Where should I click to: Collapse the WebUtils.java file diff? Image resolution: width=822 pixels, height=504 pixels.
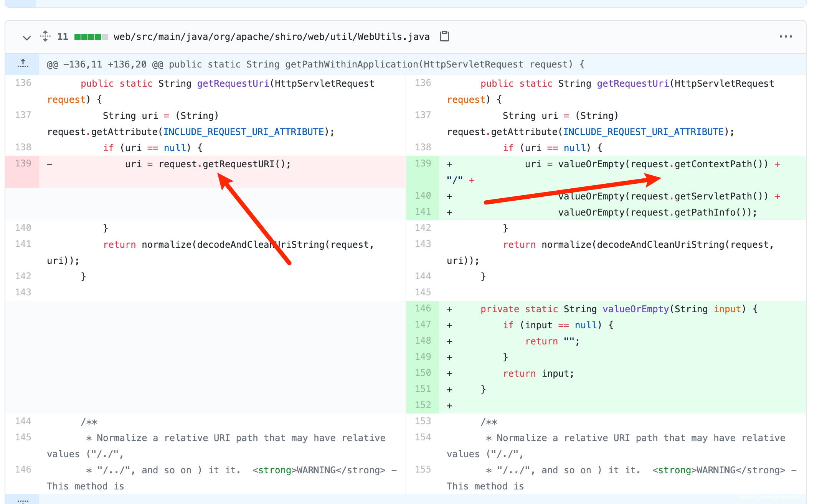pyautogui.click(x=26, y=38)
